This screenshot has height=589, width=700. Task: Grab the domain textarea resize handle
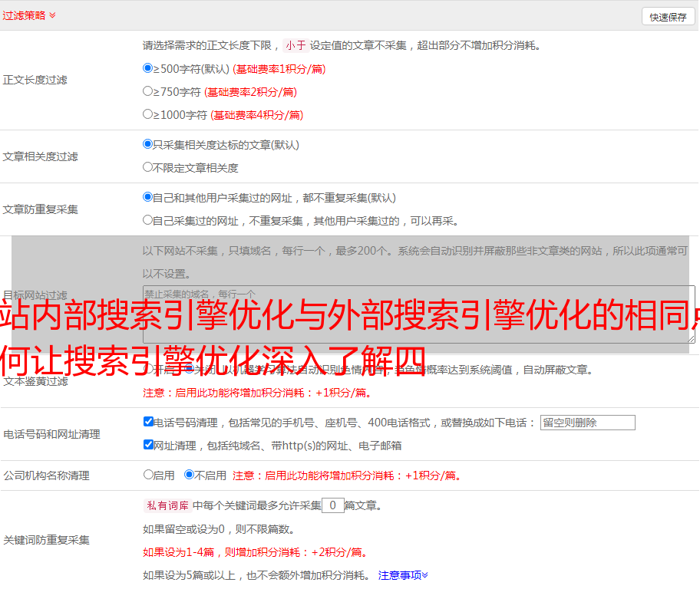click(691, 338)
